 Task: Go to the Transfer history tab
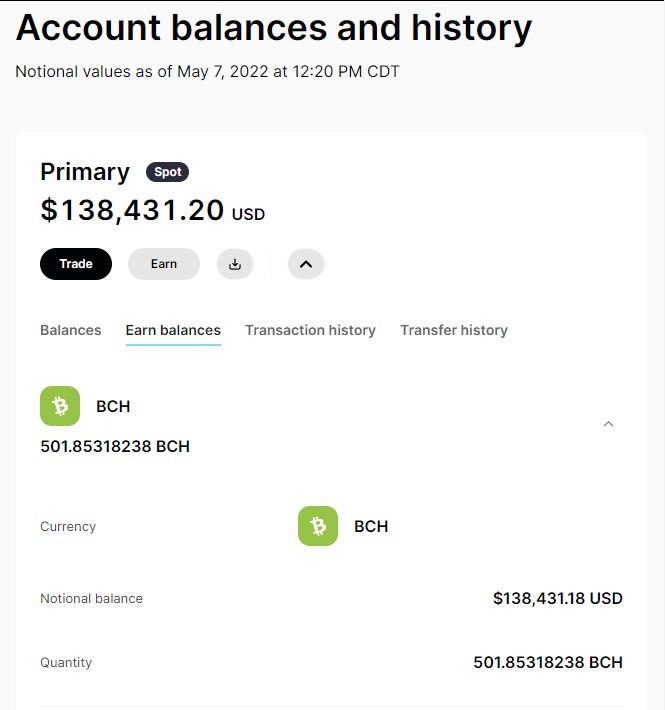click(x=454, y=330)
